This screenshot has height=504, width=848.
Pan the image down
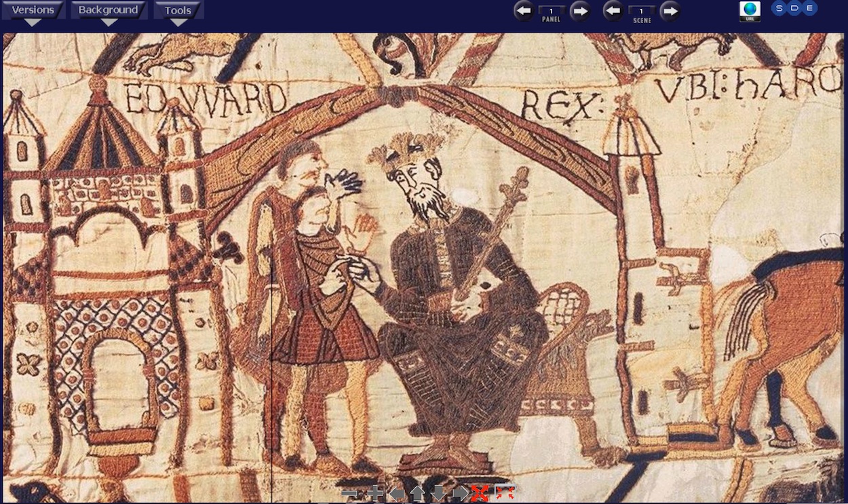(439, 494)
